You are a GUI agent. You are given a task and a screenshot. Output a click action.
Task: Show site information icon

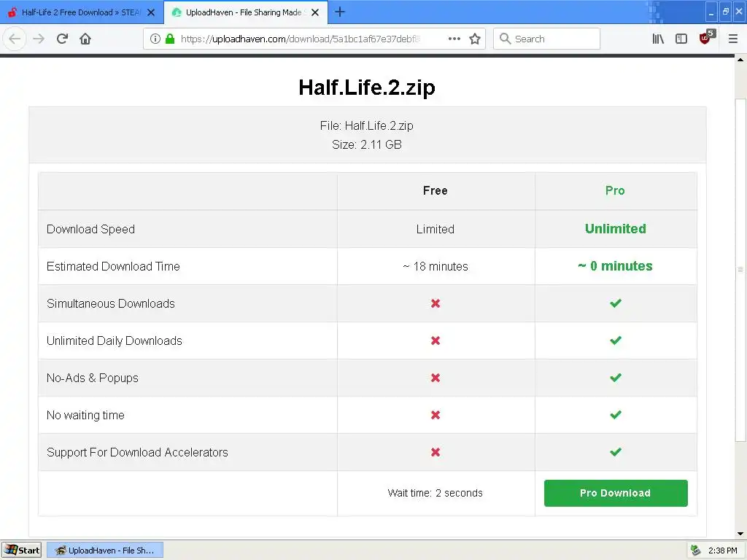point(155,39)
